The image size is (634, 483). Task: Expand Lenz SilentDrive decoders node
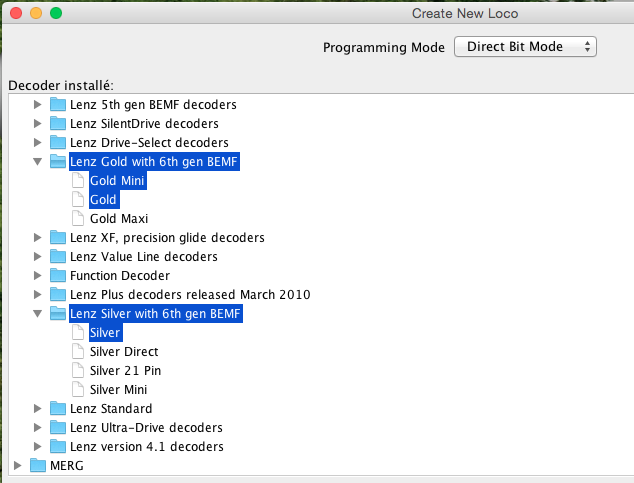pos(37,124)
